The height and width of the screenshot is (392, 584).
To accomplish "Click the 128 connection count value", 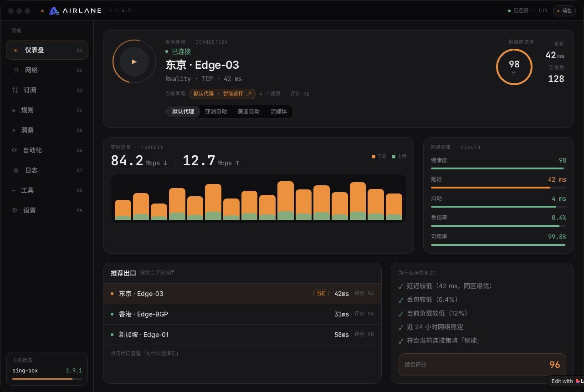I will 556,79.
